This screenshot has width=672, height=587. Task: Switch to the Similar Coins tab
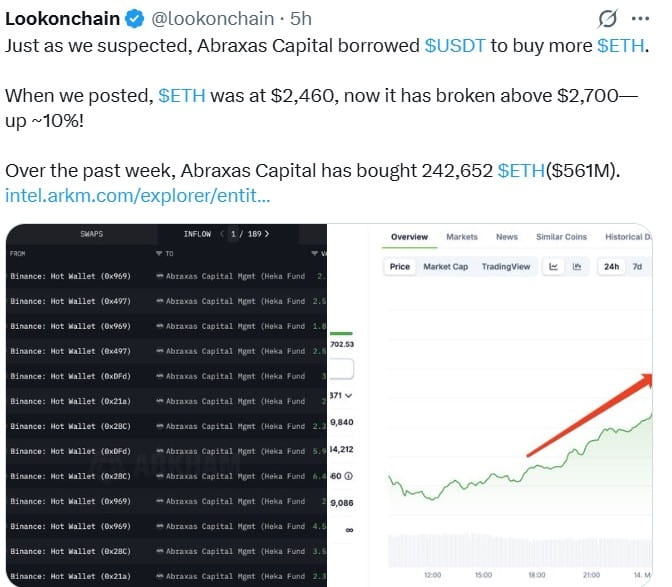[x=562, y=237]
